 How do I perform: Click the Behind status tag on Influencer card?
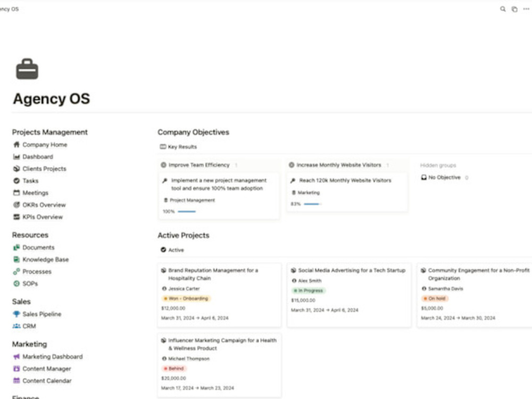click(x=174, y=369)
